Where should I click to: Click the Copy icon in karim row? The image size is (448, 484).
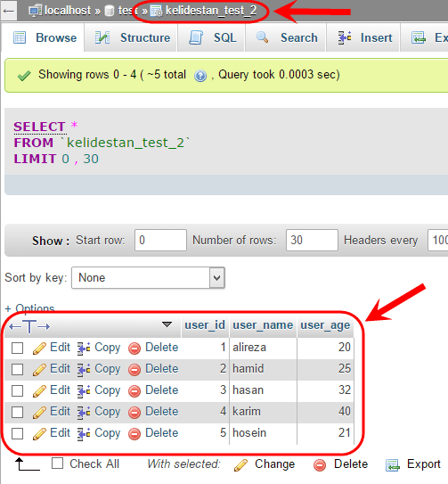point(84,413)
